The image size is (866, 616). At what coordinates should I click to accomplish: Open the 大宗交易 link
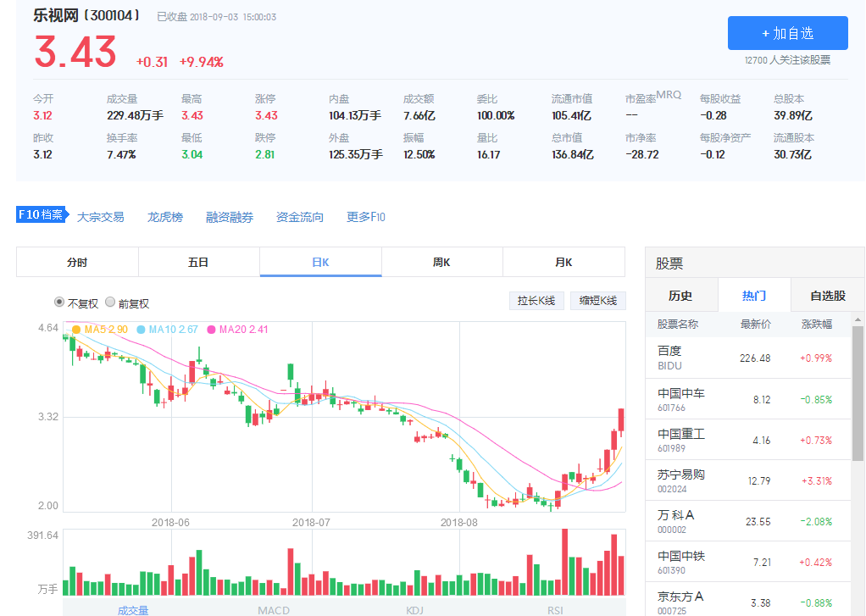point(101,217)
